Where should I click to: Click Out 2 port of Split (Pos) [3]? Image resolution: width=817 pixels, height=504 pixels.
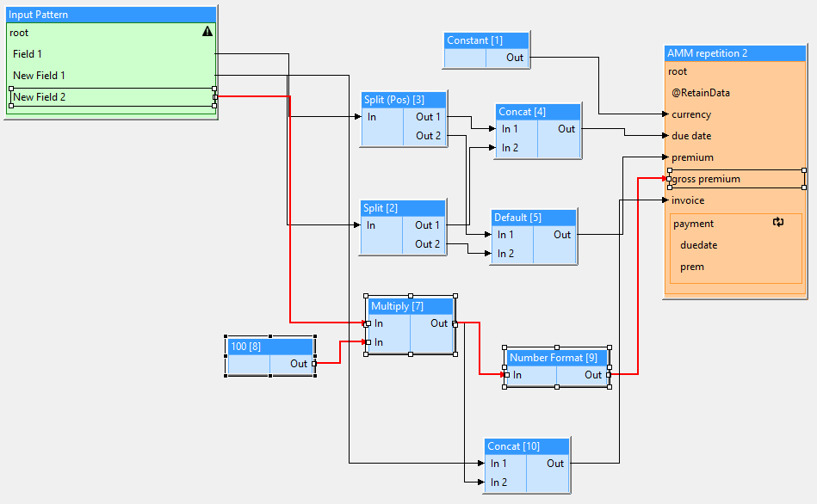click(x=428, y=136)
